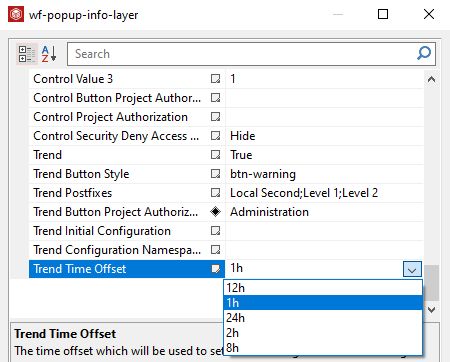Screen dimensions: 450x362
Task: Choose 8h from the offset list
Action: click(323, 348)
